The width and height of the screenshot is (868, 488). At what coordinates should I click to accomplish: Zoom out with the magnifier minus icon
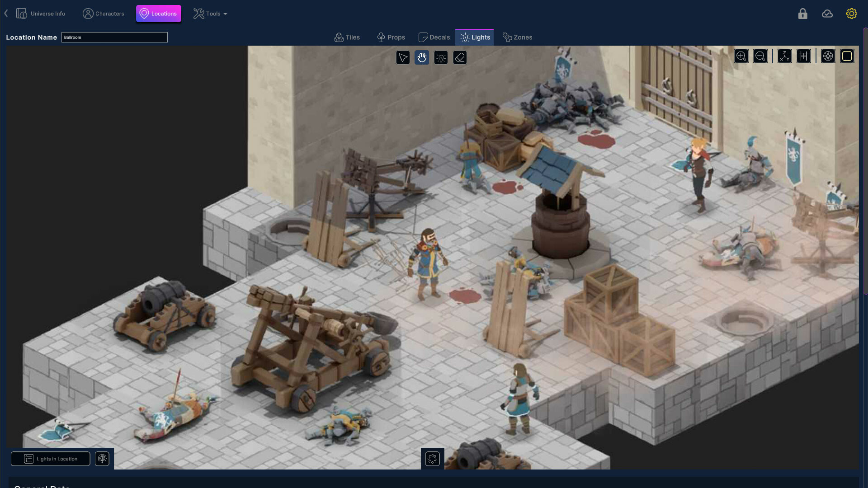(760, 56)
